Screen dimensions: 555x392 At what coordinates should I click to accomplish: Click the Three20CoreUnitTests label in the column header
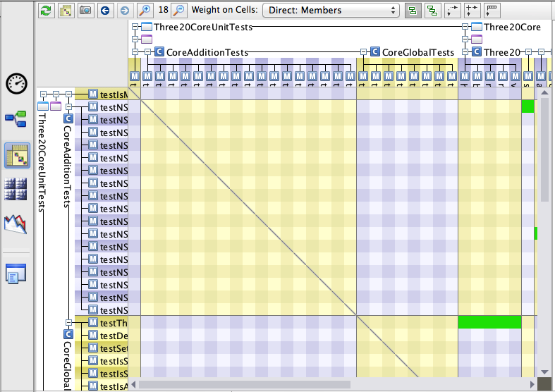[x=203, y=27]
